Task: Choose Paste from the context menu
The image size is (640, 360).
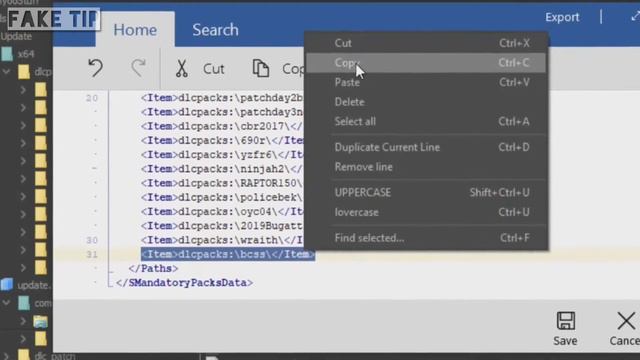Action: click(x=426, y=82)
